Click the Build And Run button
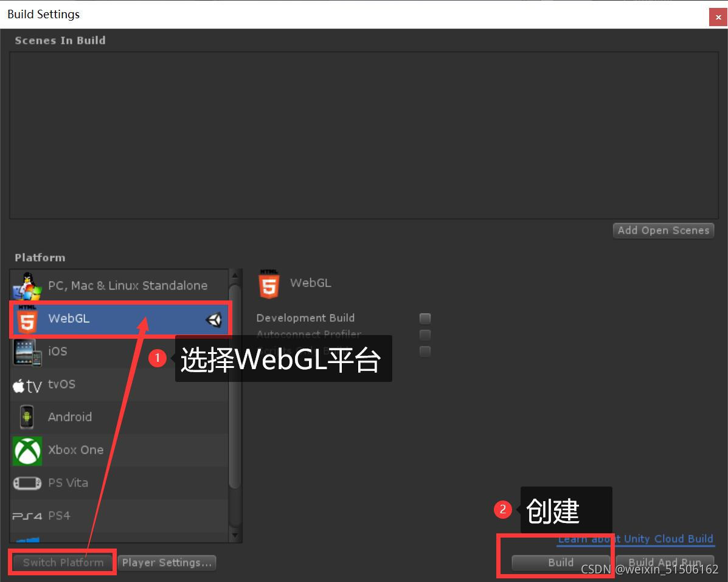The height and width of the screenshot is (582, 728). point(665,563)
